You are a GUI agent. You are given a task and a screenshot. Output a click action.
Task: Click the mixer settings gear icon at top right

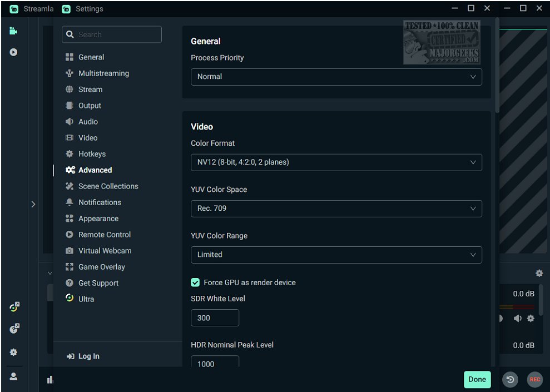point(539,273)
